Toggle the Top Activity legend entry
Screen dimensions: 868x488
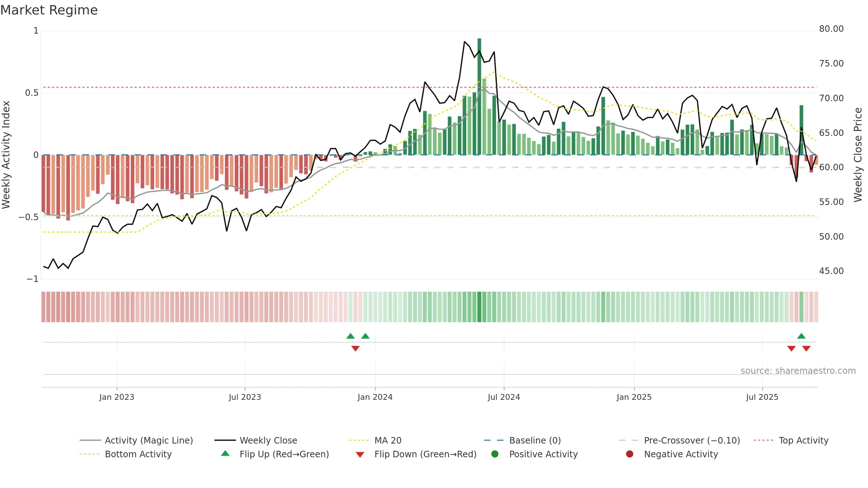tap(791, 440)
